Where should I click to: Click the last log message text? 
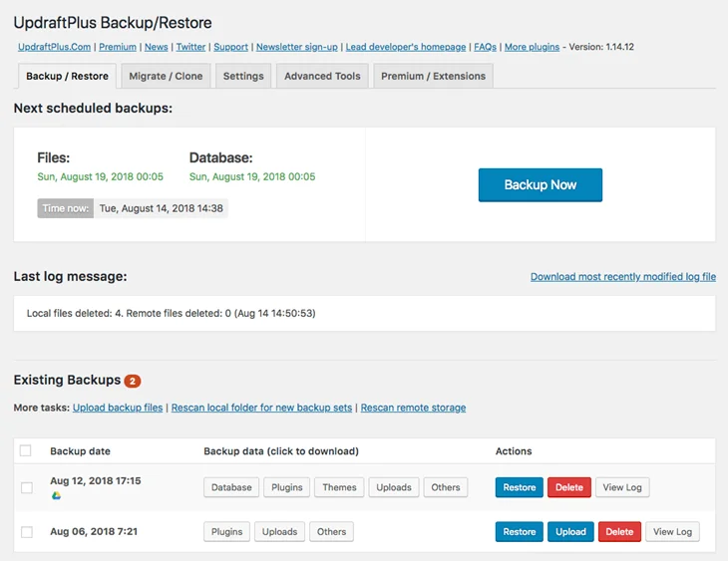pos(171,313)
